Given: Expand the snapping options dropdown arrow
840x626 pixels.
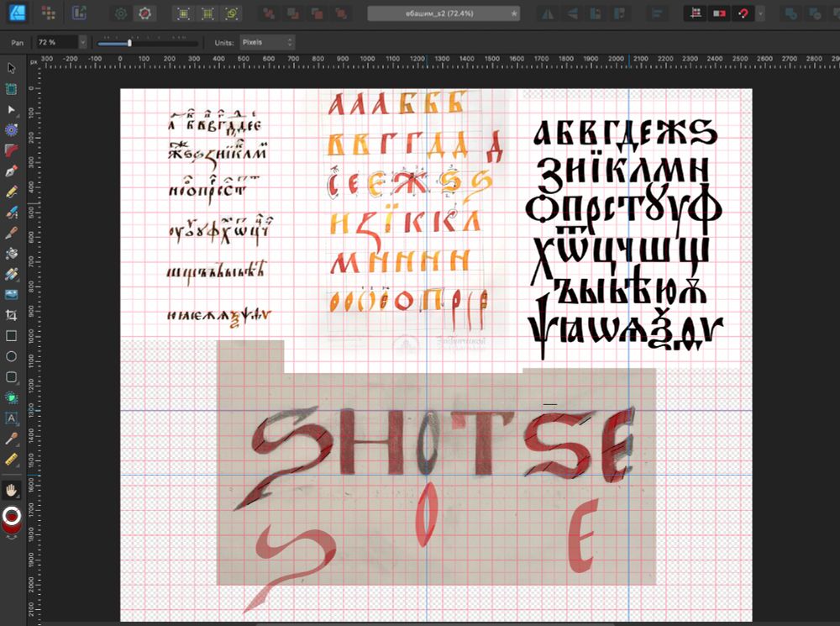Looking at the screenshot, I should click(761, 13).
